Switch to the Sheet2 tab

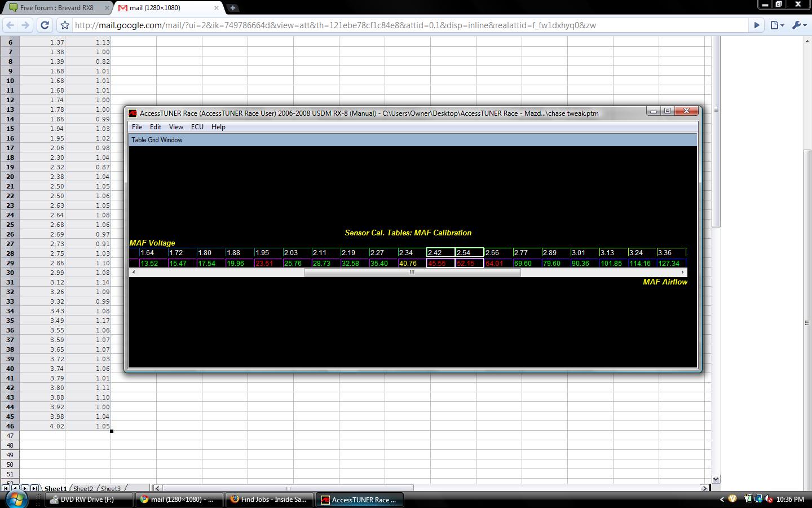tap(83, 488)
